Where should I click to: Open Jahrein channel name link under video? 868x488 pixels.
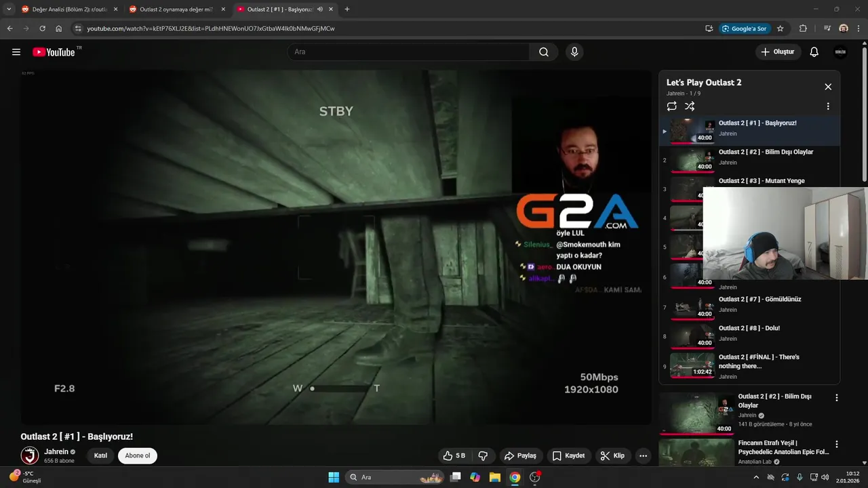coord(56,451)
